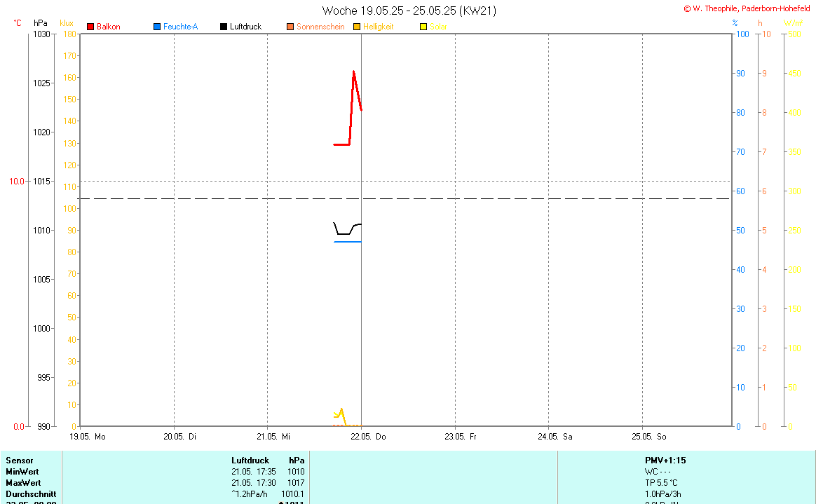Click the 22.05. Do date label
This screenshot has height=504, width=816.
click(x=368, y=437)
